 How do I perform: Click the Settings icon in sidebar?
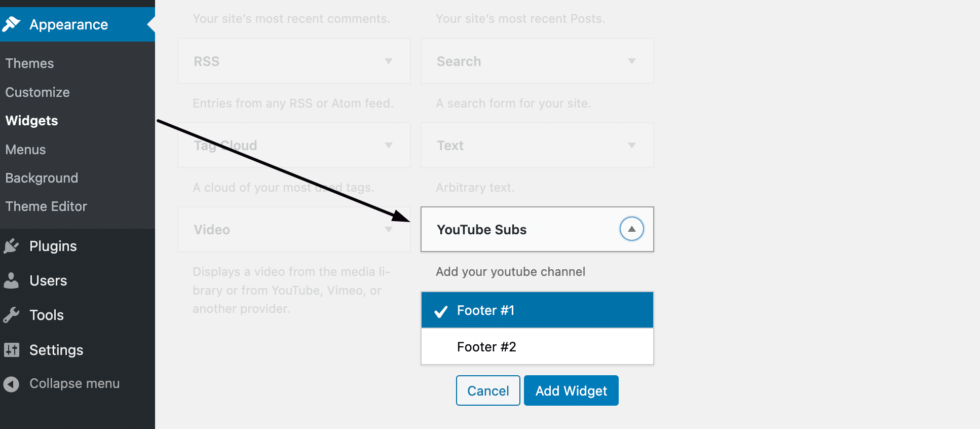(12, 350)
